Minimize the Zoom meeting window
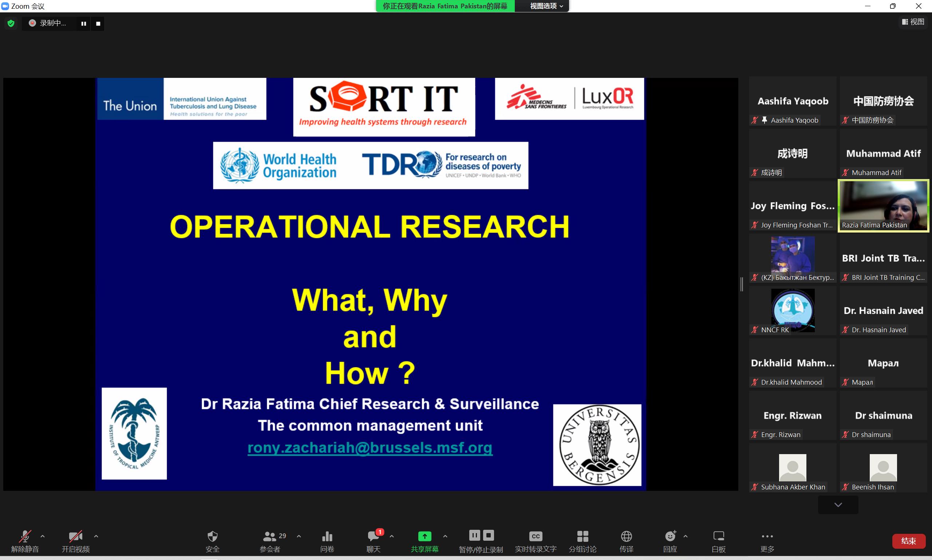 click(868, 6)
